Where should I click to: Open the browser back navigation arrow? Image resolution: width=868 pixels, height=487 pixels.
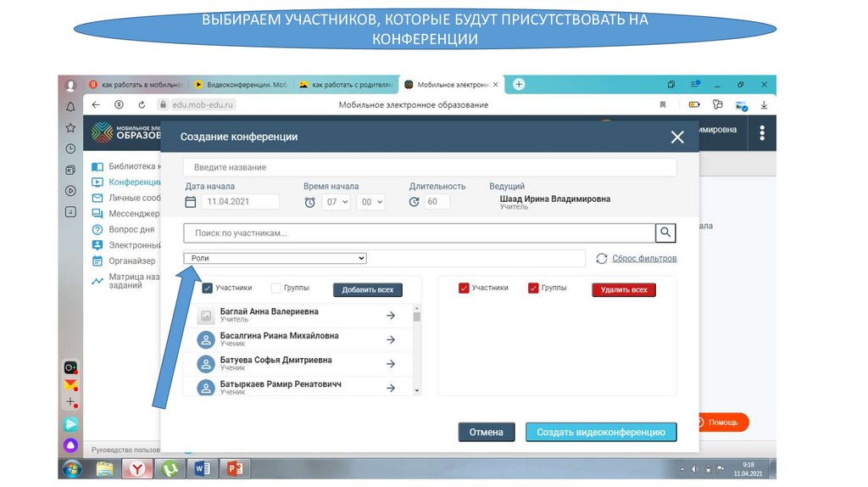point(96,104)
